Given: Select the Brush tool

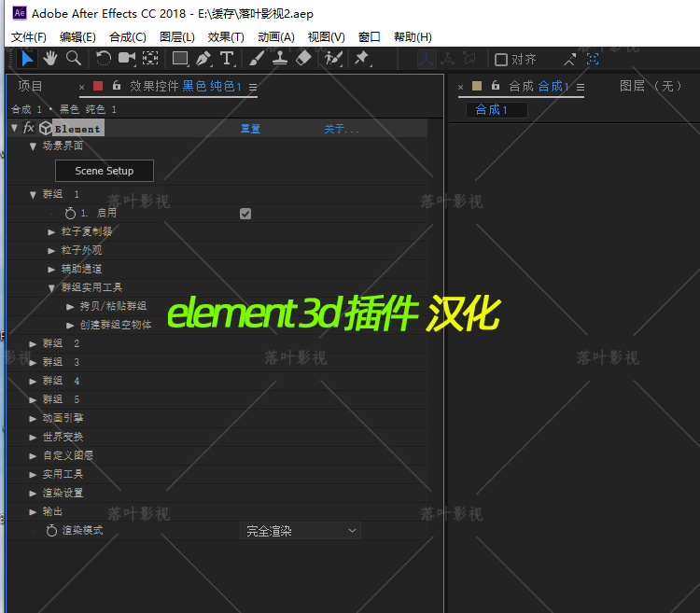Looking at the screenshot, I should pos(257,59).
